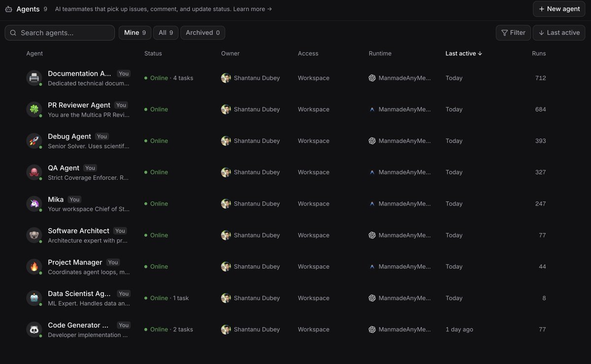The width and height of the screenshot is (591, 364).
Task: Click runtime icon in Mika row
Action: (x=372, y=204)
